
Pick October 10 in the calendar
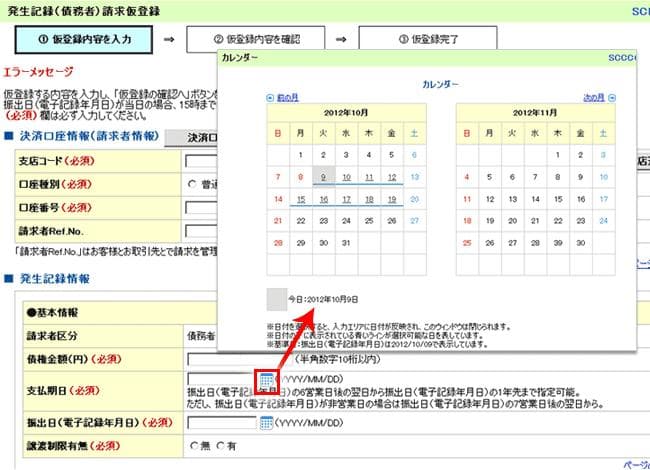tap(344, 177)
